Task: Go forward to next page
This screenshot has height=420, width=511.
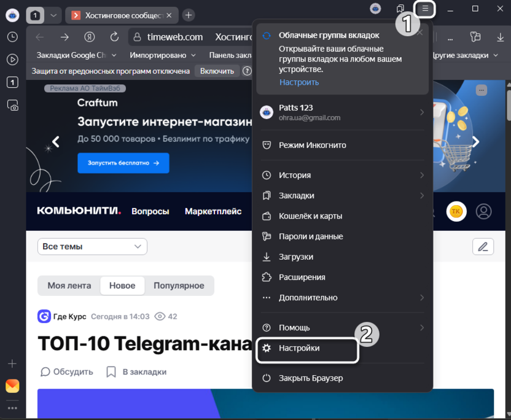Action: 64,37
